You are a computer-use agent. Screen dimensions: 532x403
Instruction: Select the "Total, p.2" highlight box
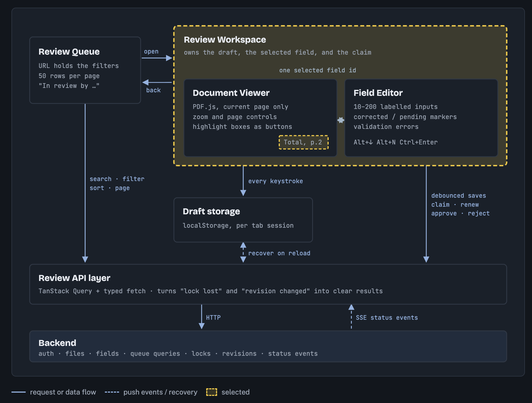click(x=303, y=142)
